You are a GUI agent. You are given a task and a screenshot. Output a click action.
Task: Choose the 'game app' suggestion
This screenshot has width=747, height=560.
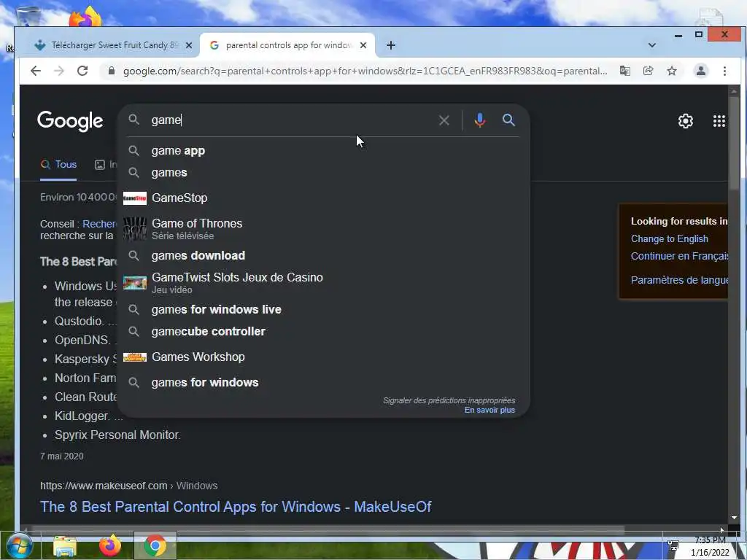pyautogui.click(x=323, y=150)
